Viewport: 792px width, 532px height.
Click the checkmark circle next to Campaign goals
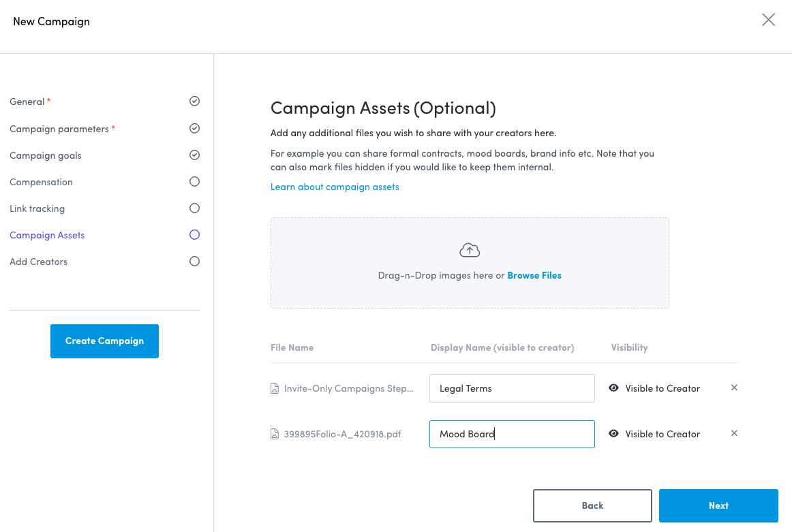pyautogui.click(x=194, y=155)
